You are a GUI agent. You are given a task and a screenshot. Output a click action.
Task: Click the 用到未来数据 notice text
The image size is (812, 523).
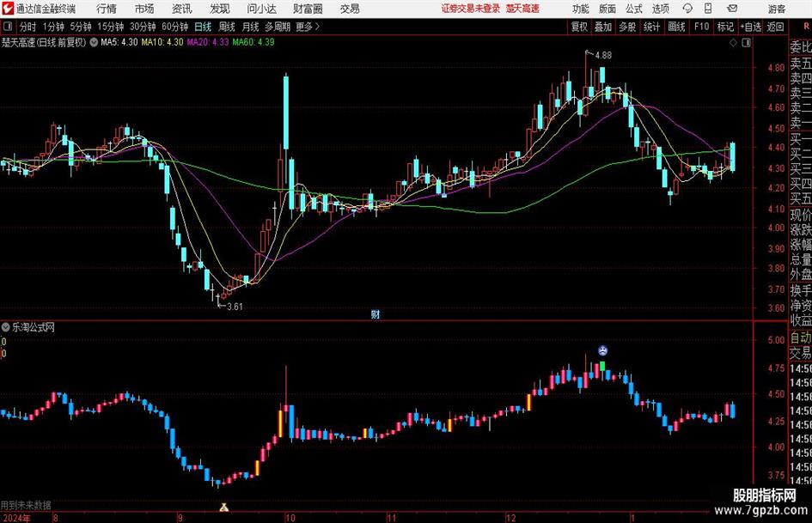coord(26,505)
